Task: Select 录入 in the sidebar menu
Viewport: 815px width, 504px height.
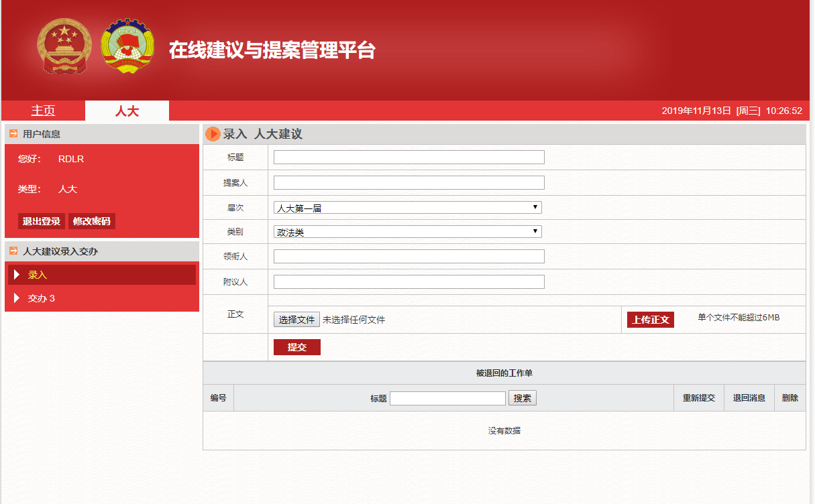Action: [x=102, y=275]
